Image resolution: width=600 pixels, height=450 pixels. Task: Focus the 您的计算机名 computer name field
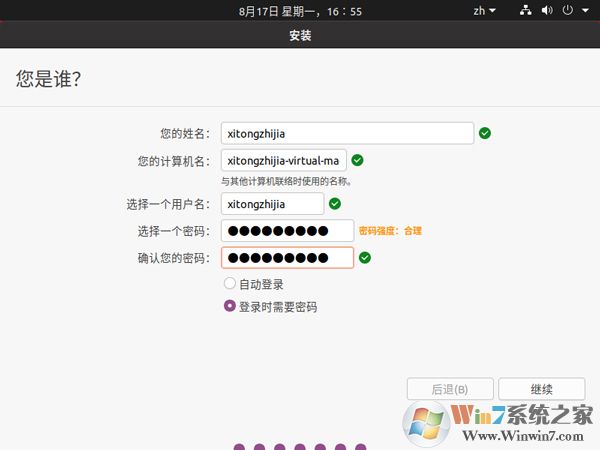coord(284,160)
